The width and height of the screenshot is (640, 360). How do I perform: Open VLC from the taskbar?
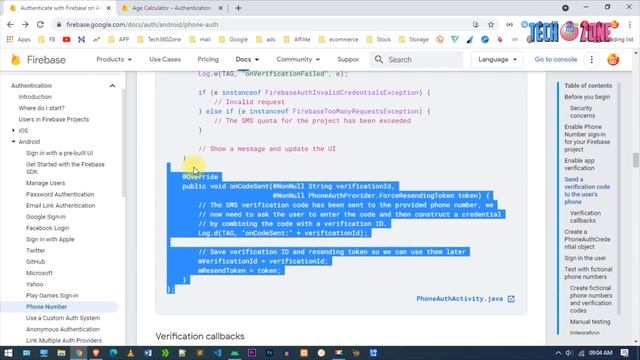(131, 353)
